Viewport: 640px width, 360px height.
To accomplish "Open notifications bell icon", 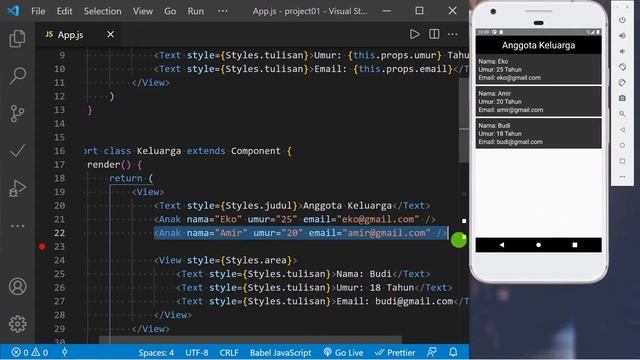I will click(x=453, y=352).
